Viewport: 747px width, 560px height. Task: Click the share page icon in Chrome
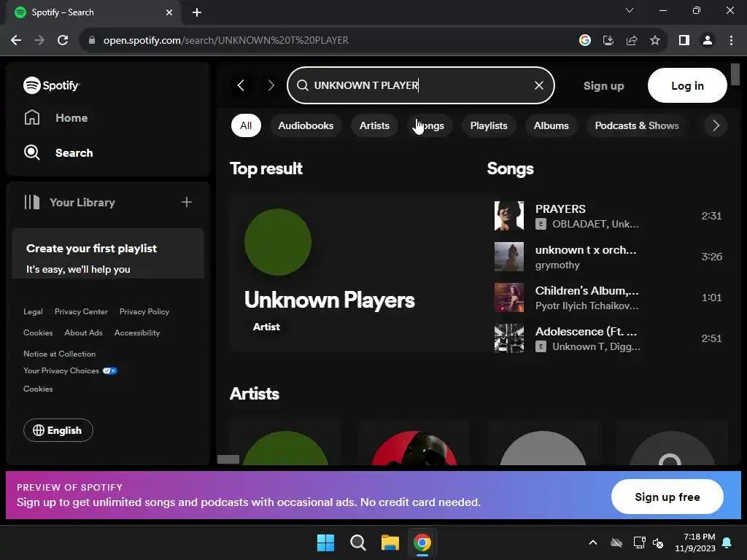tap(632, 41)
